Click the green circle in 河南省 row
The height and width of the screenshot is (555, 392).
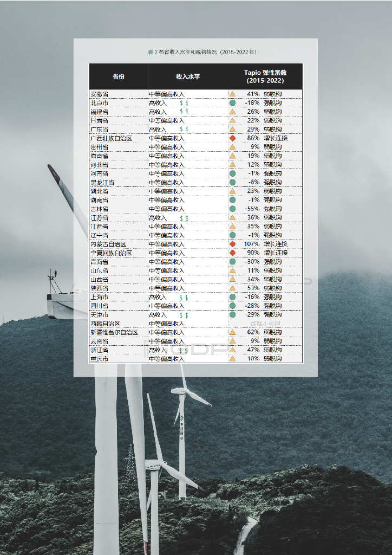tap(232, 173)
